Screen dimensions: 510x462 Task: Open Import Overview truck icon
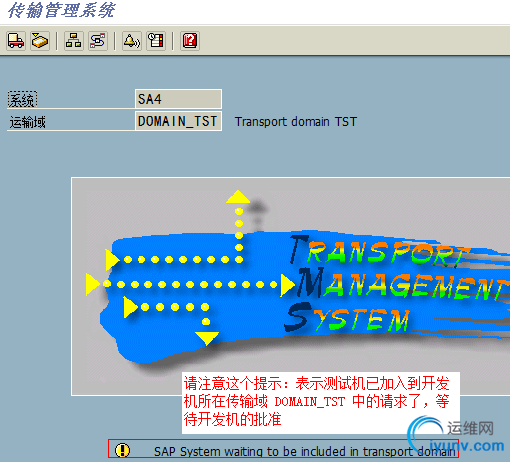click(16, 41)
